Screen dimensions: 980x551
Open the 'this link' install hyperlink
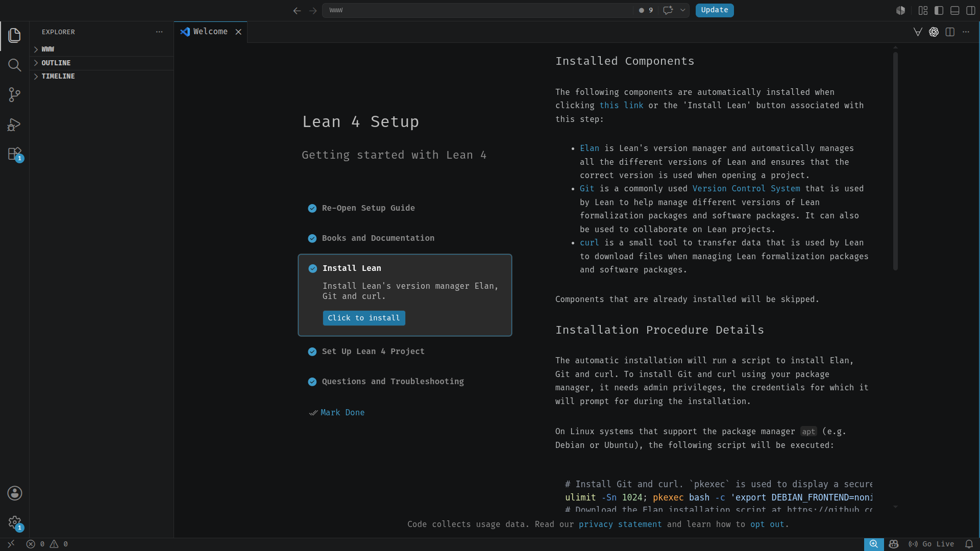621,106
